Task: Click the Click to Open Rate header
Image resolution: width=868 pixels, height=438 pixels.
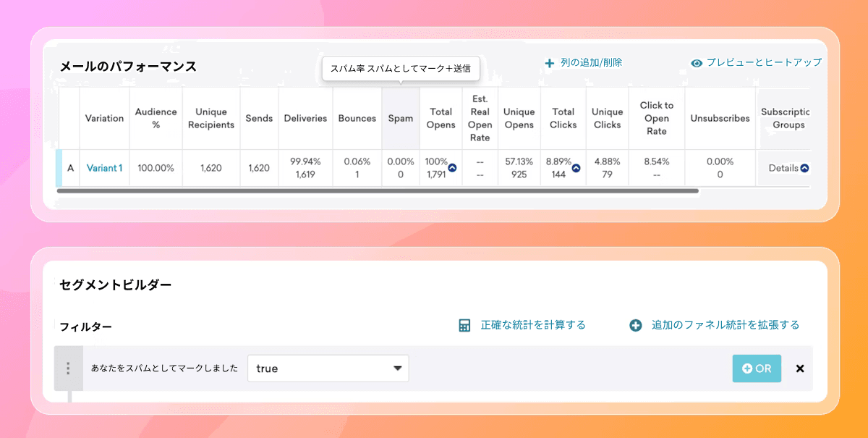Action: pos(656,118)
